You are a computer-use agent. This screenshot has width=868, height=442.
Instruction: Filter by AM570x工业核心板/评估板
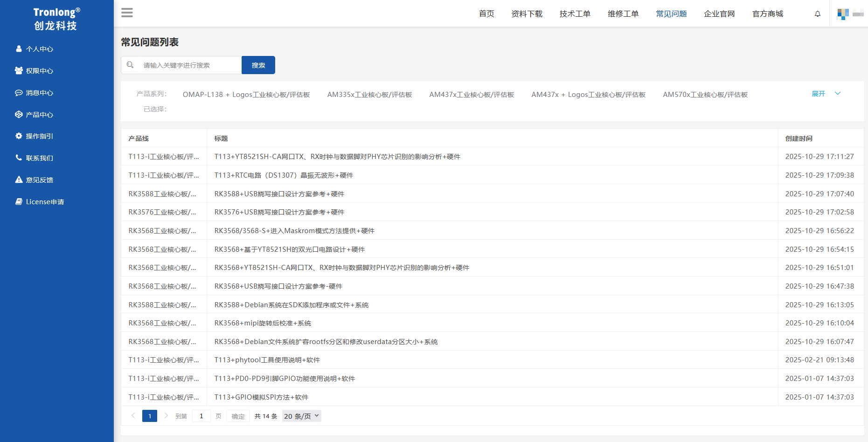coord(705,95)
